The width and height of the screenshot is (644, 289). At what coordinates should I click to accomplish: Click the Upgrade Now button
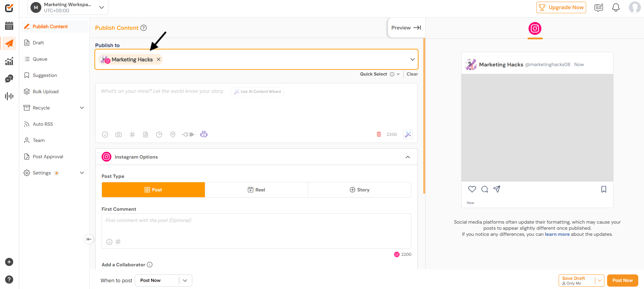(x=561, y=7)
